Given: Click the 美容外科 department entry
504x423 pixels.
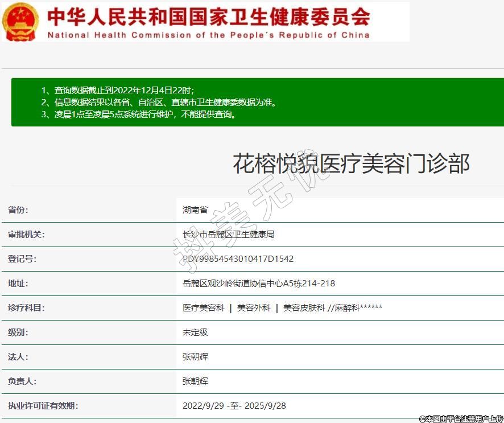Looking at the screenshot, I should click(254, 308).
